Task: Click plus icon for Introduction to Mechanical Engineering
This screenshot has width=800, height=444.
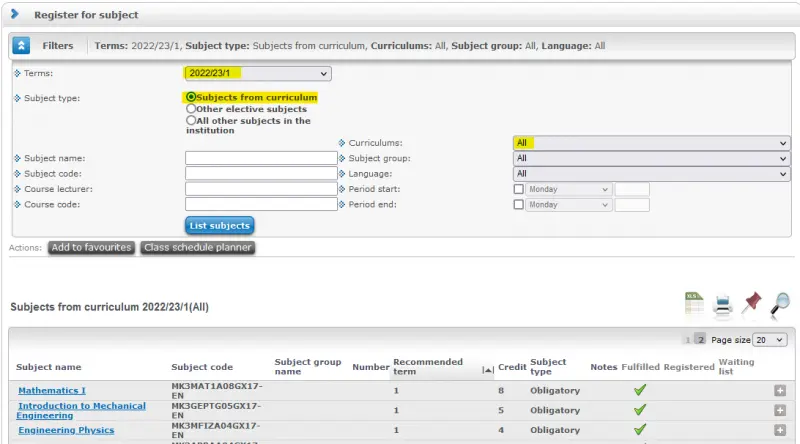Action: tap(780, 410)
